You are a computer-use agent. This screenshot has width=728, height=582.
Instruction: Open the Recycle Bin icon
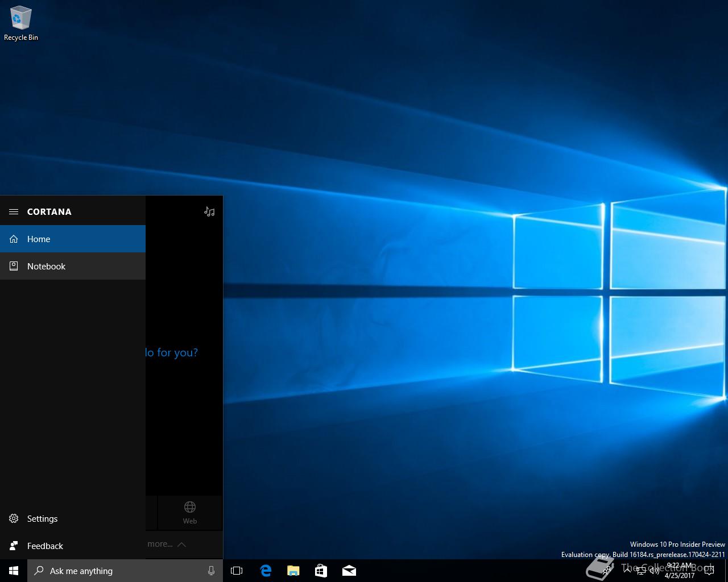[x=21, y=23]
